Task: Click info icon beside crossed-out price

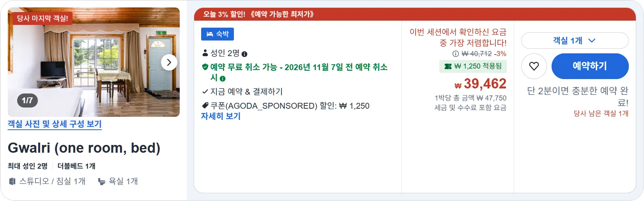Action: click(x=455, y=54)
